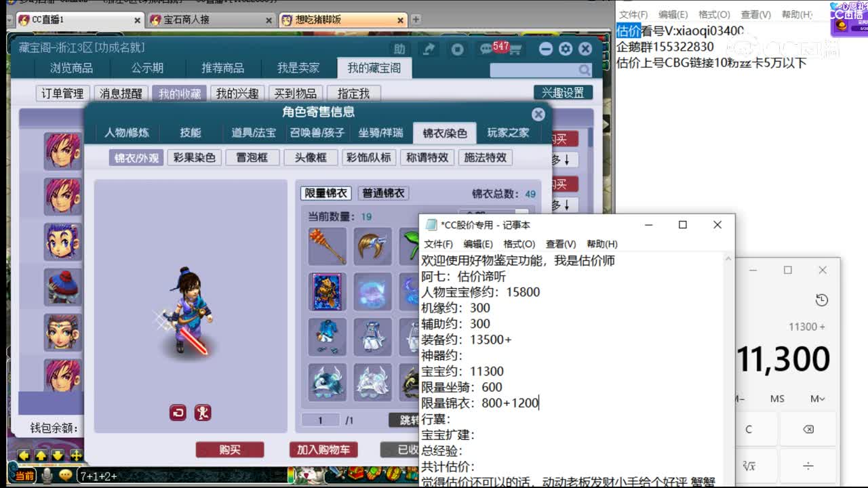Viewport: 868px width, 488px height.
Task: Click the four-way move arrow icon
Action: (x=76, y=455)
